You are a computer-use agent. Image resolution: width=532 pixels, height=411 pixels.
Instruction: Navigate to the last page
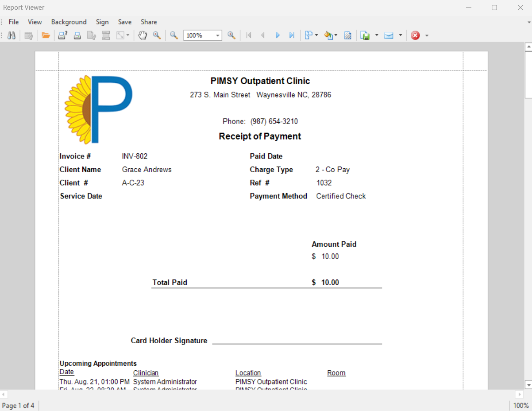pos(292,35)
